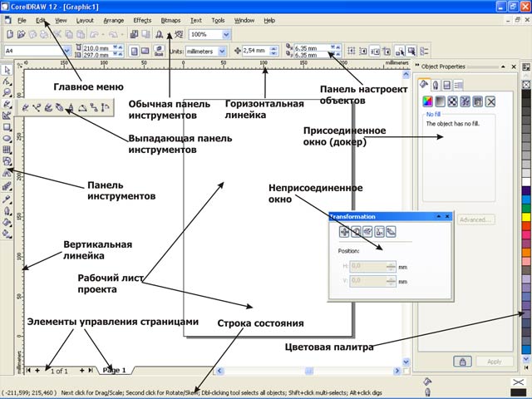Click the horizontal scrollbar right arrow

click(x=397, y=371)
